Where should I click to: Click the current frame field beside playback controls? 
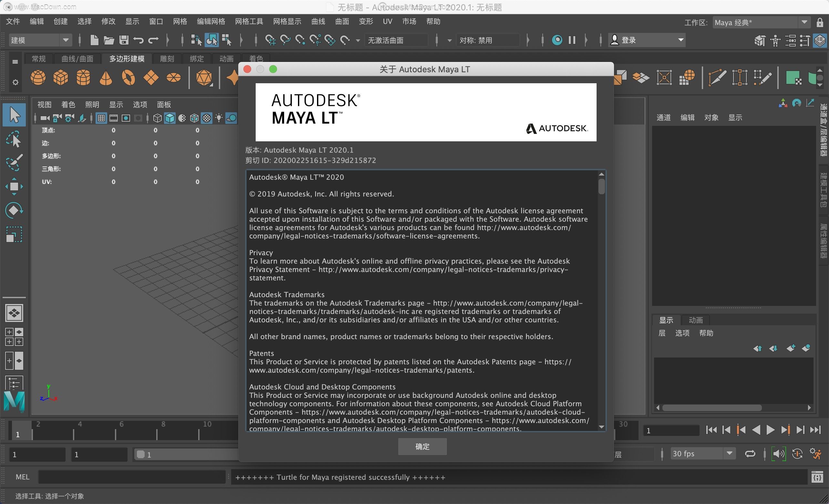[671, 430]
